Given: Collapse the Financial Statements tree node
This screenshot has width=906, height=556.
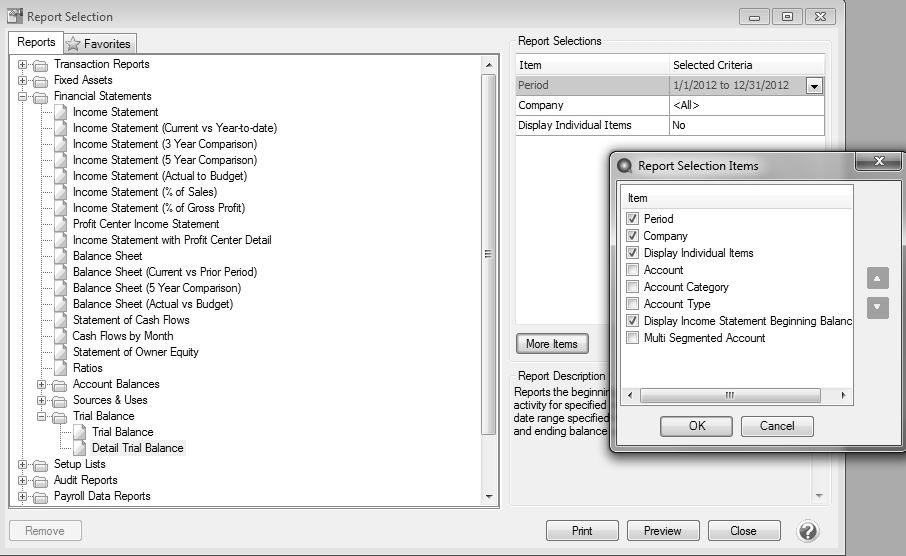Looking at the screenshot, I should click(23, 96).
